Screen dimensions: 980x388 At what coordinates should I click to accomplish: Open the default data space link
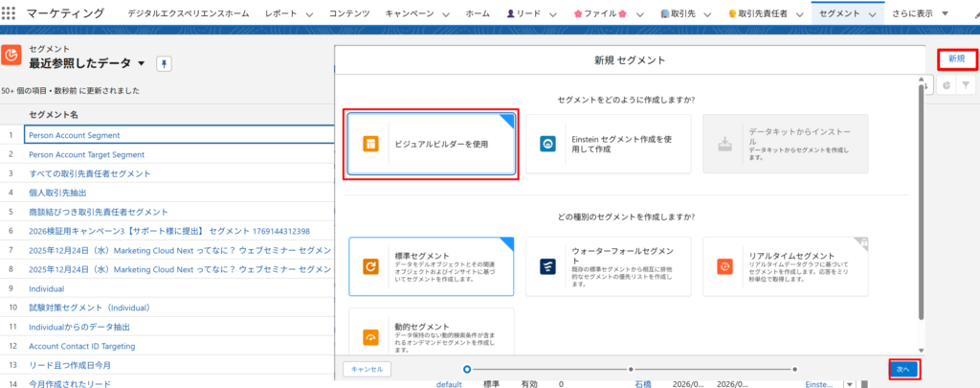coord(449,384)
